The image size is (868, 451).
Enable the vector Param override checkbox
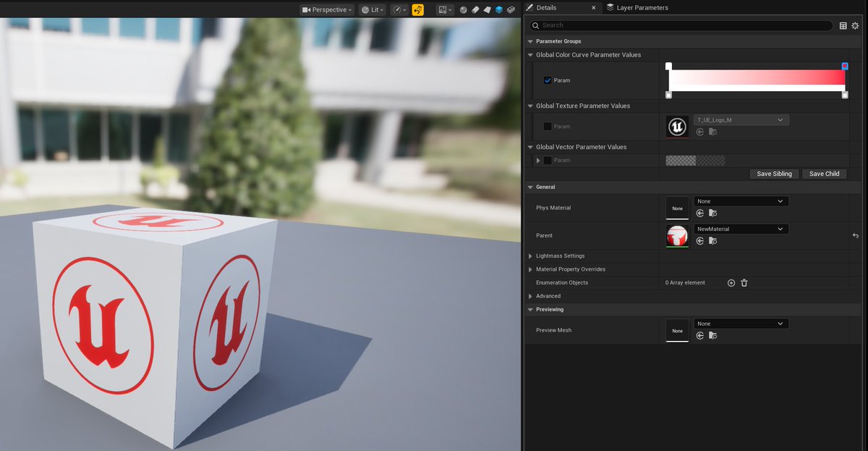[548, 161]
